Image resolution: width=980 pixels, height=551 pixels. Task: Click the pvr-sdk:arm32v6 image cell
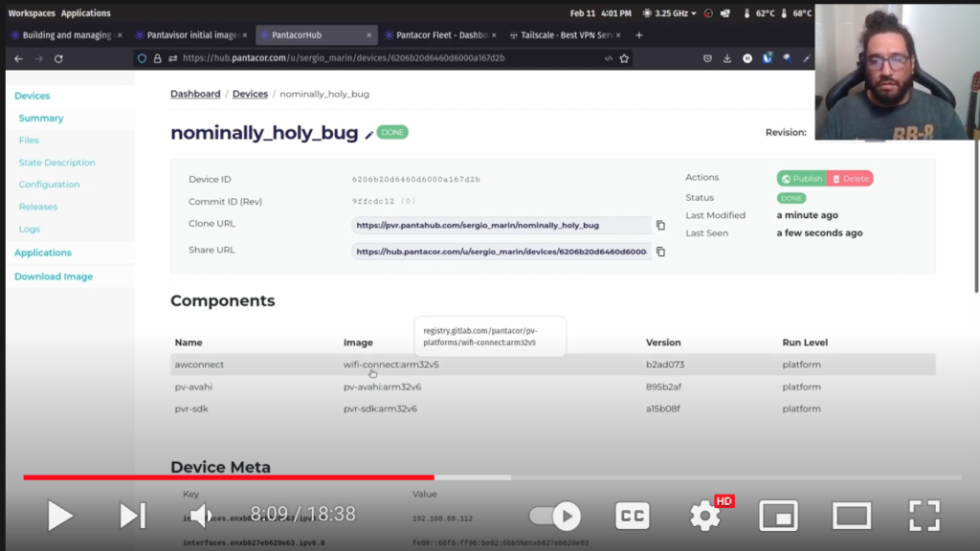[380, 409]
